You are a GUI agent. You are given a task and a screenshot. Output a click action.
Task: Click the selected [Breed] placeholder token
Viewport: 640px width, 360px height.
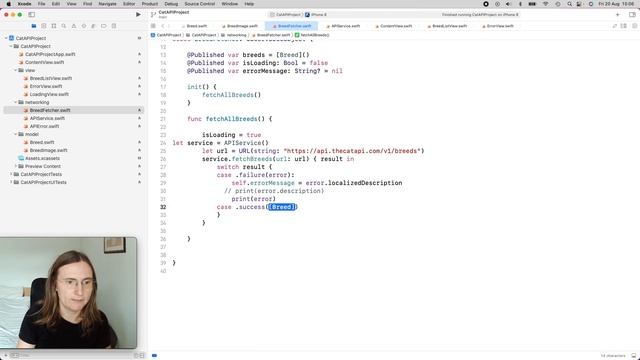[x=282, y=207]
